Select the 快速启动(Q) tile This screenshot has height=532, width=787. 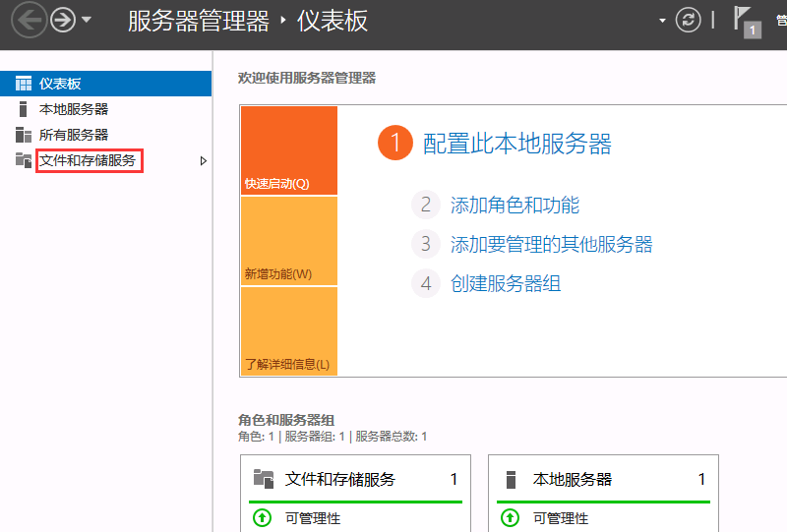point(288,150)
